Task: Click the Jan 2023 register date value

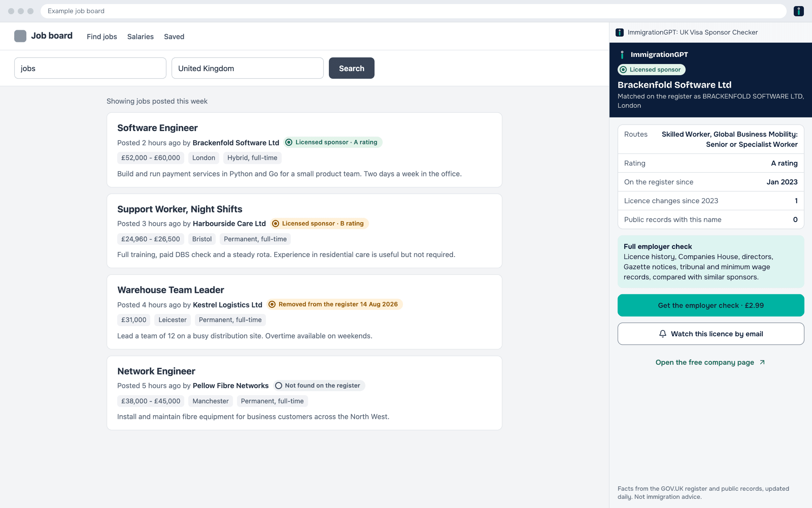Action: (x=782, y=182)
